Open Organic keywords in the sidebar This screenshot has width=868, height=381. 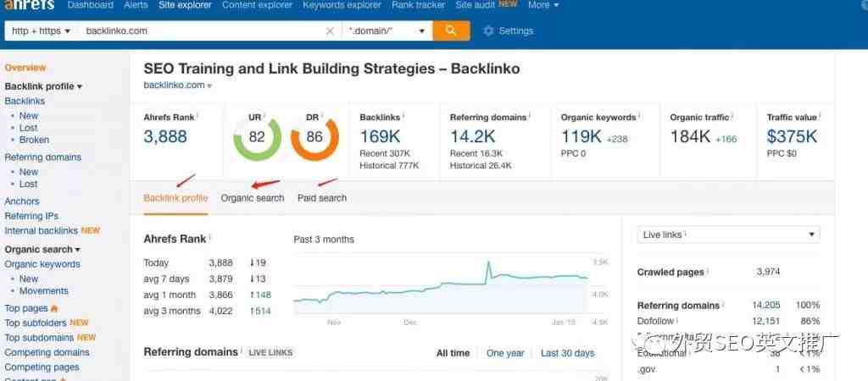(x=42, y=264)
